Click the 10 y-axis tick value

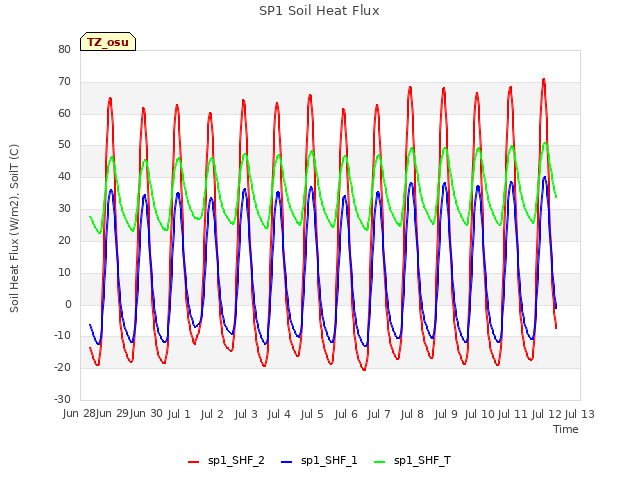(64, 272)
